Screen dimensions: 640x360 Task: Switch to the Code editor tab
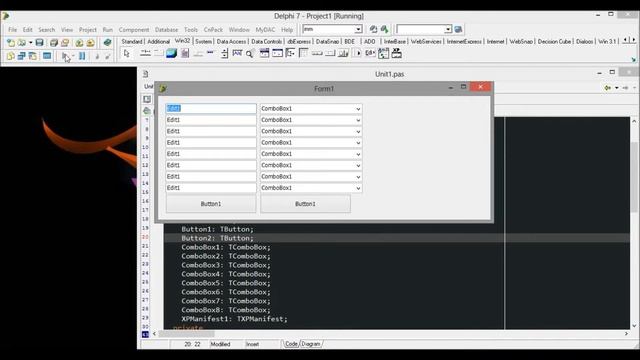291,344
